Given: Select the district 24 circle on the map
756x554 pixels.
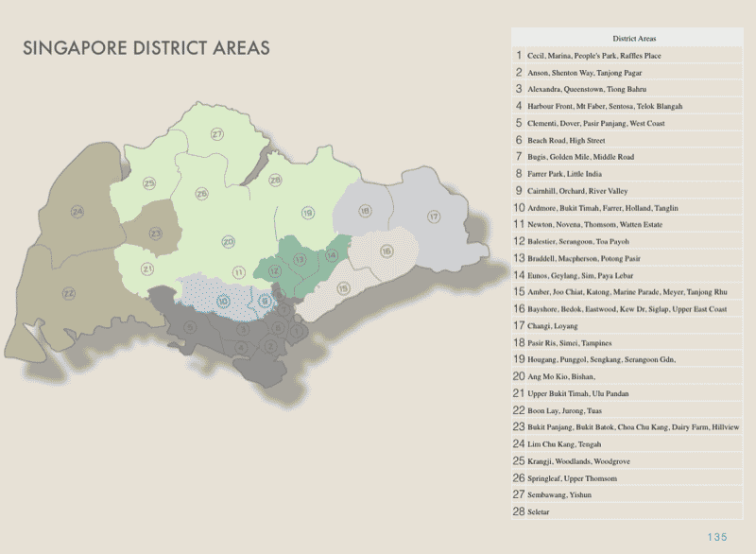Looking at the screenshot, I should point(77,211).
